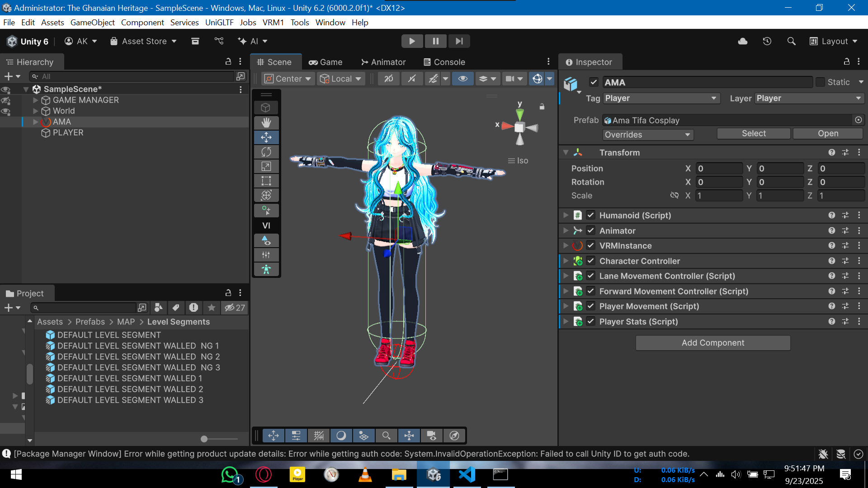Click the prefab Open button
Screen dimensions: 868x488
click(827, 133)
